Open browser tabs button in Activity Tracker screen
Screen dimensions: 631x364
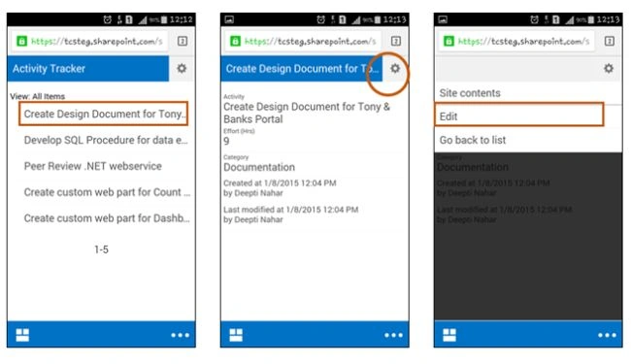tap(183, 41)
